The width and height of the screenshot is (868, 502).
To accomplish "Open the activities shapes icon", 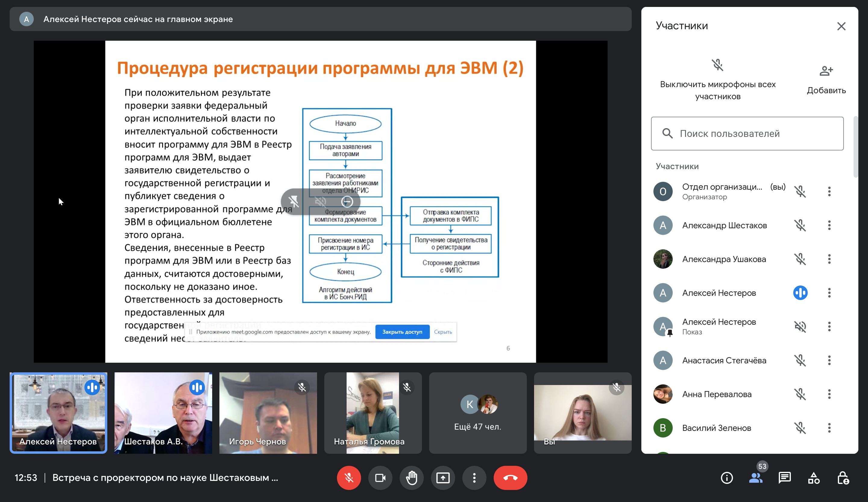I will [814, 478].
